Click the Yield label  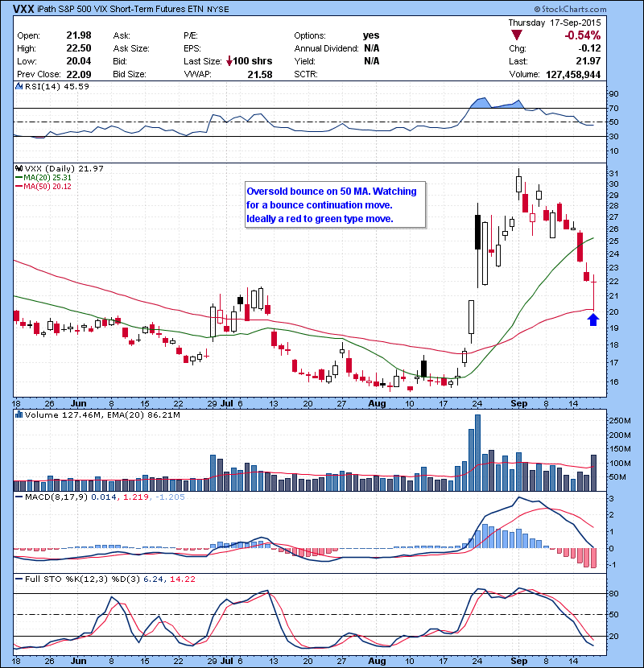pos(305,61)
